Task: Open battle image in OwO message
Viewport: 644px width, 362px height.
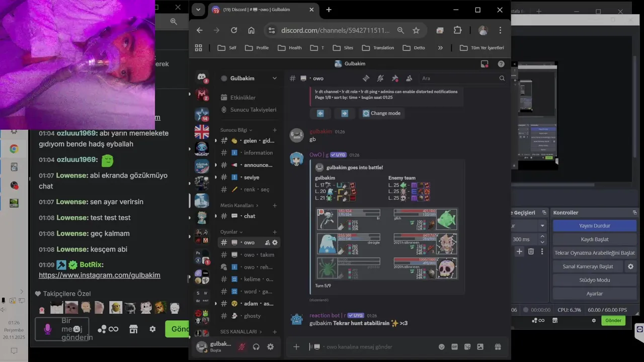Action: [387, 244]
